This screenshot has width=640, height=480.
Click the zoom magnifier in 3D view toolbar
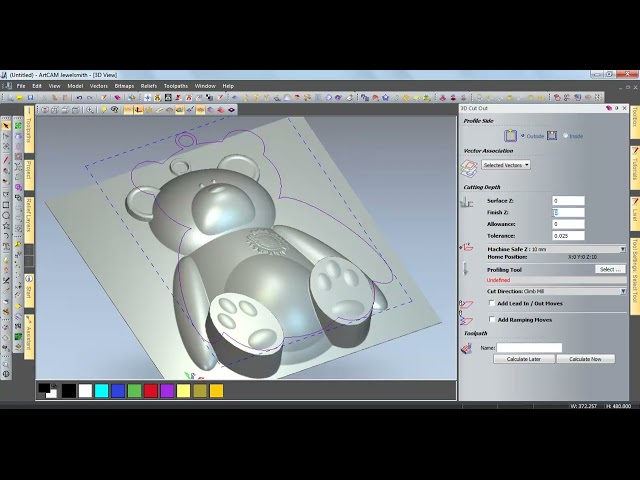coord(90,110)
